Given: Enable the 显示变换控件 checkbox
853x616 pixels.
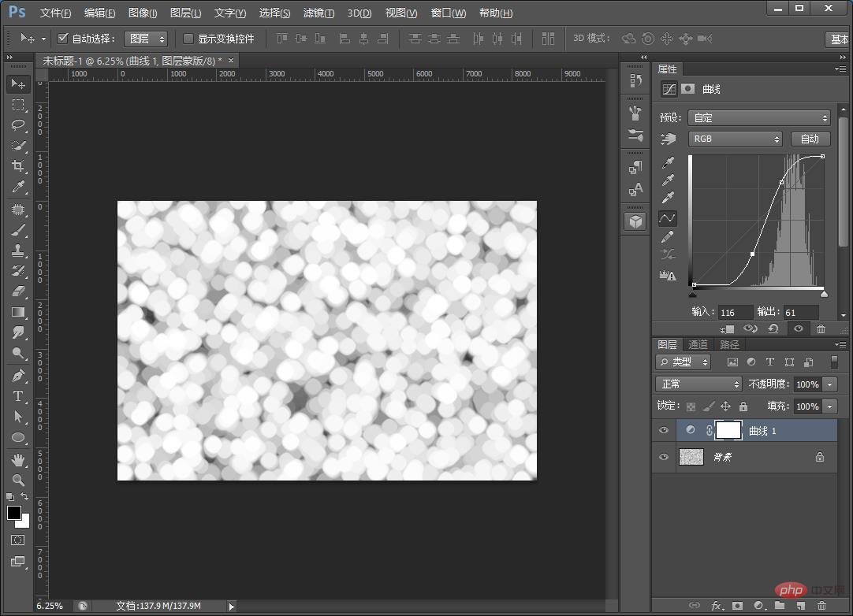Looking at the screenshot, I should [188, 39].
